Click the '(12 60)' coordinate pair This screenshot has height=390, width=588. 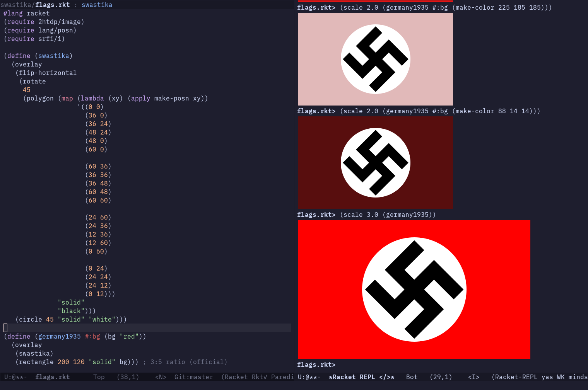(x=98, y=243)
